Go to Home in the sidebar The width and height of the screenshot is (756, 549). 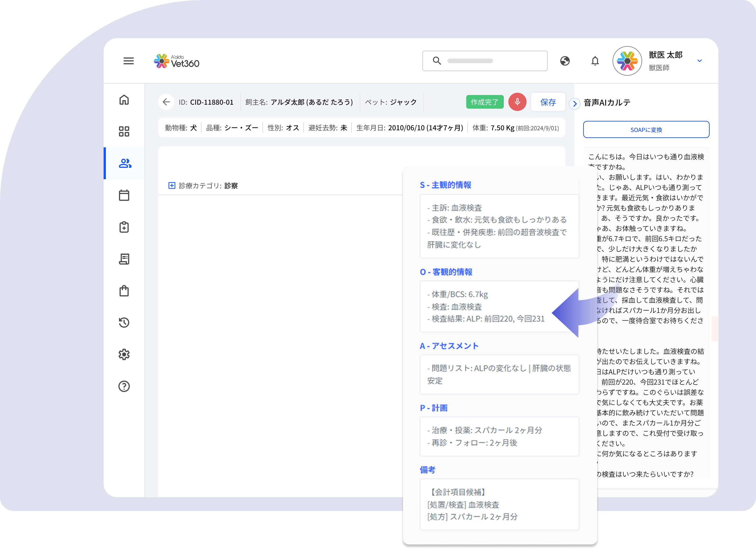124,100
